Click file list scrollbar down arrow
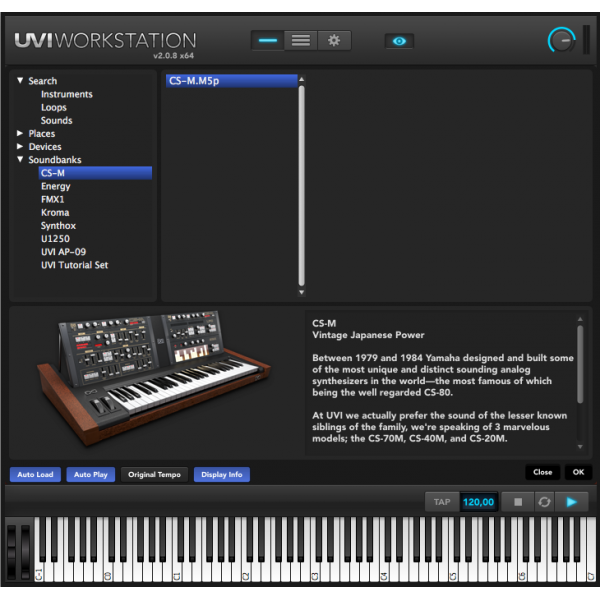Viewport: 600px width, 600px height. tap(302, 292)
